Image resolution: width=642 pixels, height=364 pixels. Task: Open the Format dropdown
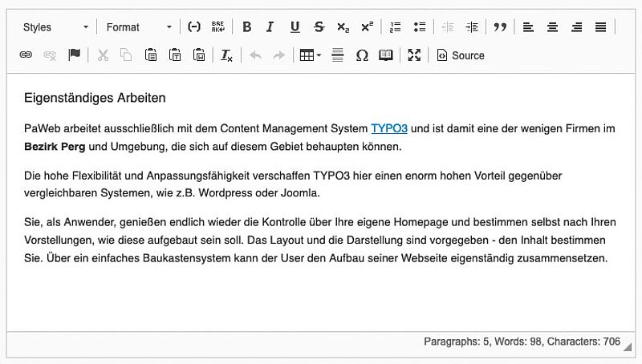pyautogui.click(x=138, y=27)
